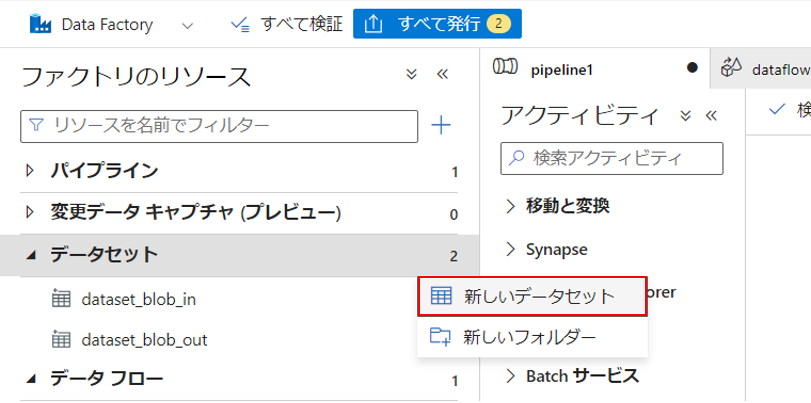The width and height of the screenshot is (811, 403).
Task: Focus the リソースを名前でフィルター filter field
Action: tap(219, 126)
